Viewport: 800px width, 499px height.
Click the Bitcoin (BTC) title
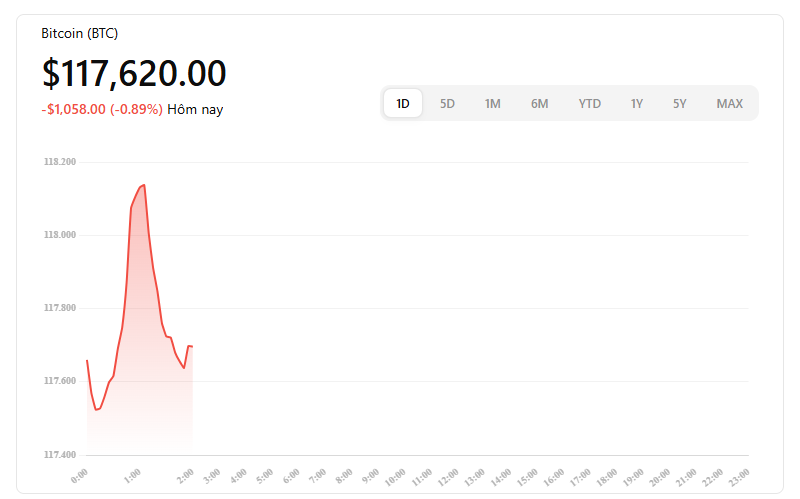80,34
